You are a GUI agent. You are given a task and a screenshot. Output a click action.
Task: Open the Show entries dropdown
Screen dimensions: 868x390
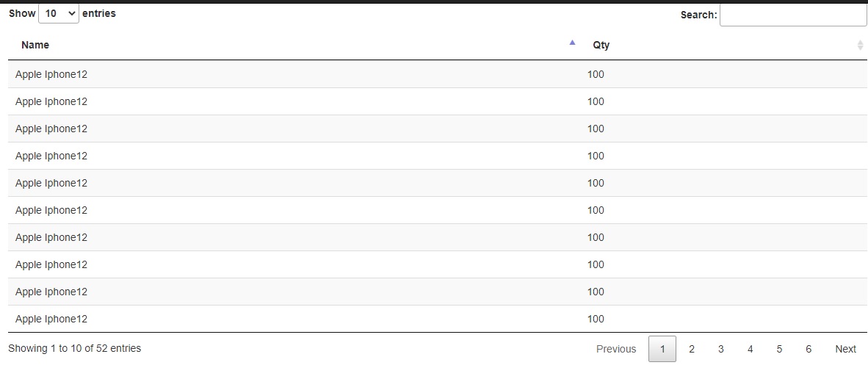tap(59, 13)
